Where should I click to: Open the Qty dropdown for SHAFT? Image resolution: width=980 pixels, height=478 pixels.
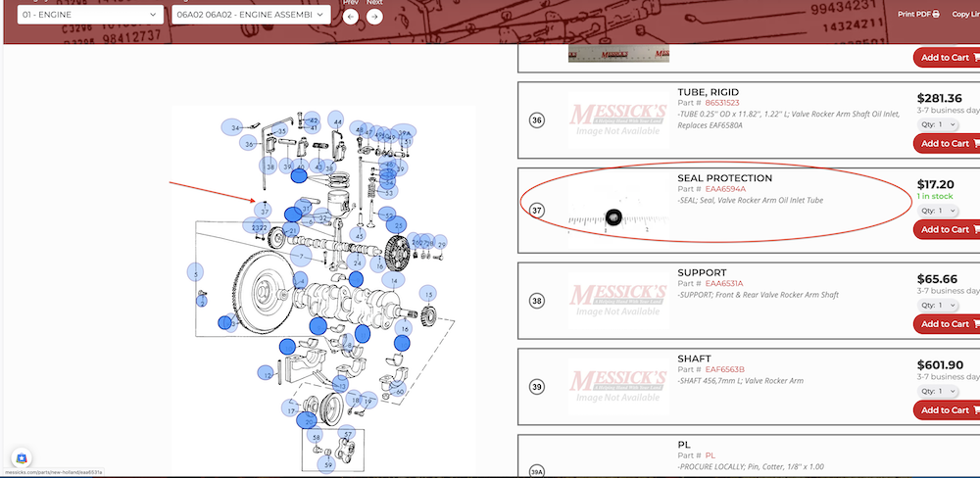pyautogui.click(x=939, y=391)
